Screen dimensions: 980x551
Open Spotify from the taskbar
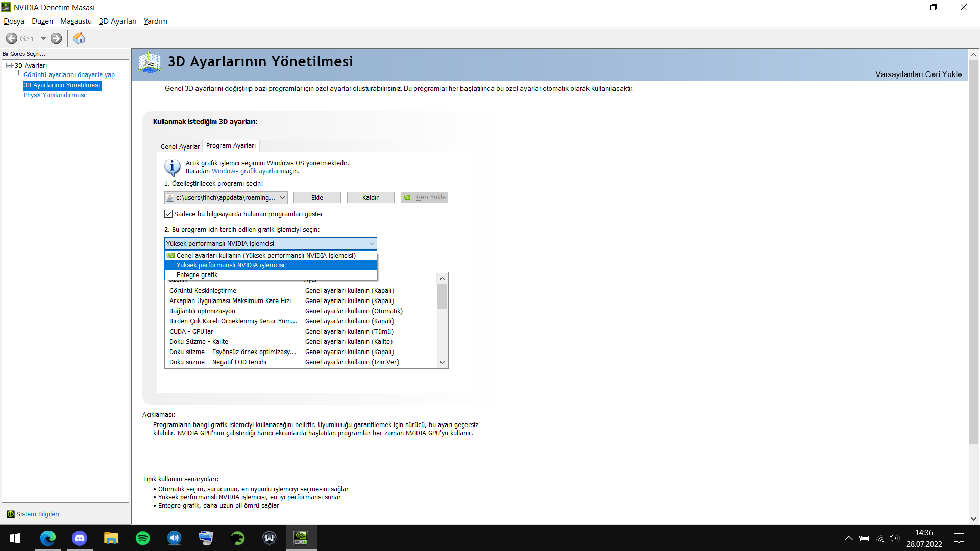[143, 538]
